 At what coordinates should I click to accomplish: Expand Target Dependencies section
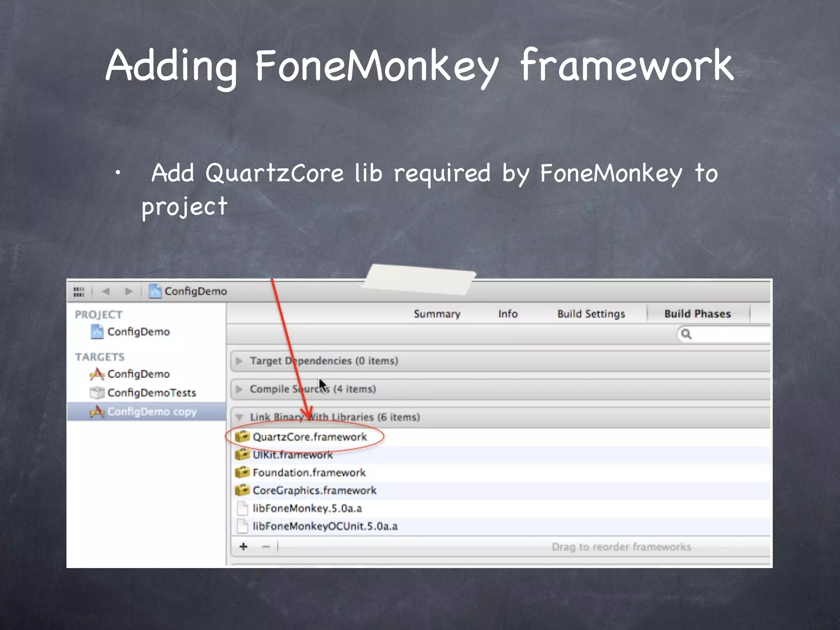pos(240,361)
